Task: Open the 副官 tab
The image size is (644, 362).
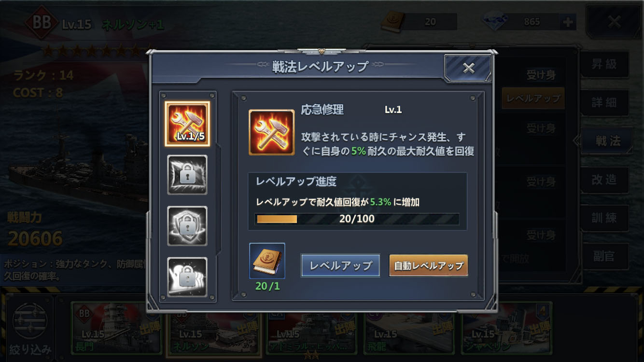Action: pos(604,256)
